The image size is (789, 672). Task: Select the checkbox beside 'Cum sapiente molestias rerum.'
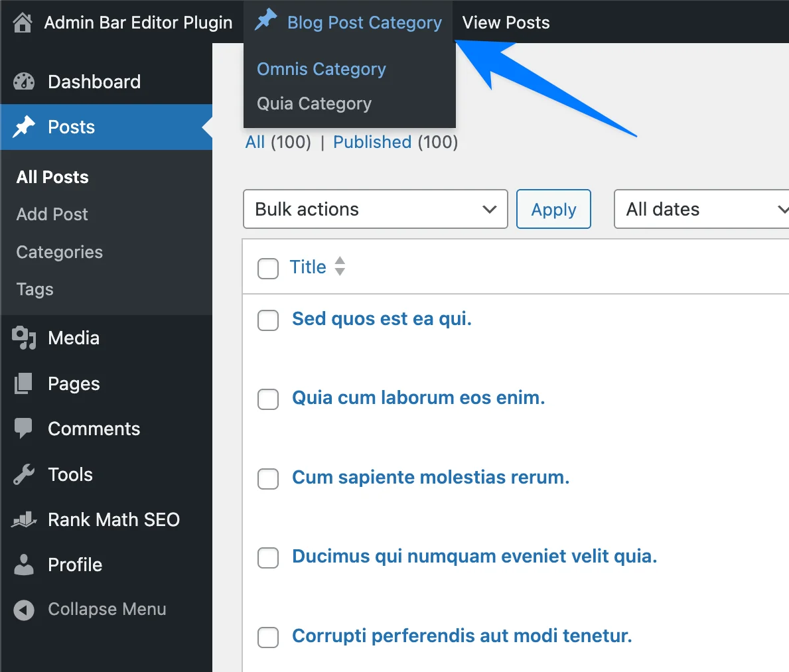(268, 479)
